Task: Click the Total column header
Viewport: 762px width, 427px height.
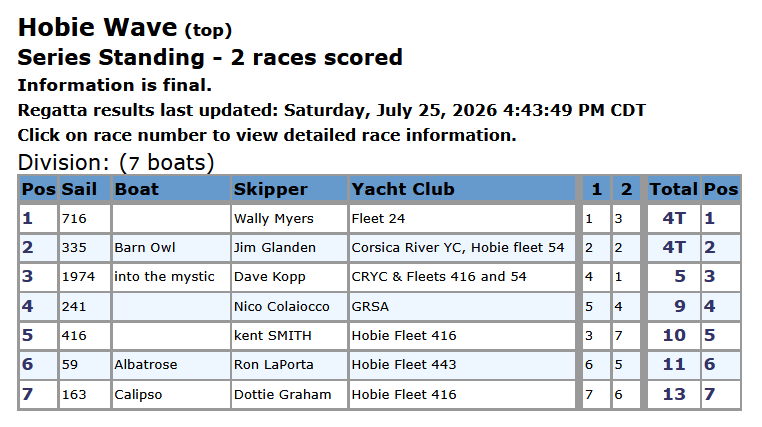Action: click(674, 189)
